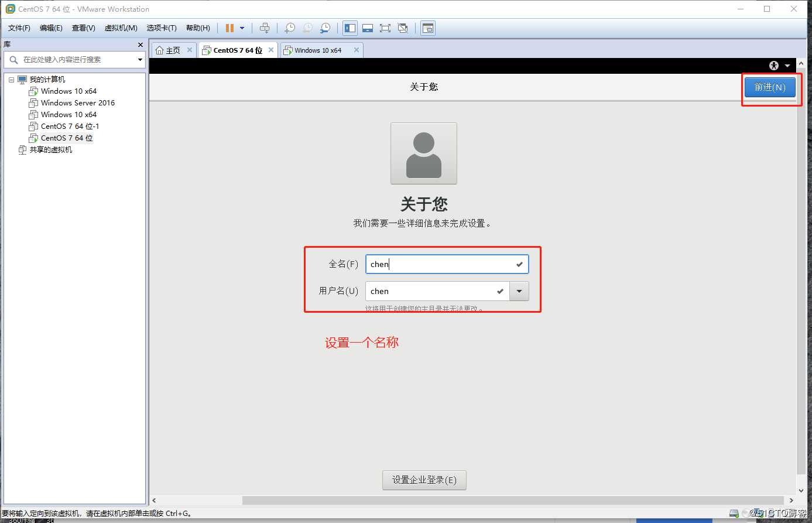The width and height of the screenshot is (812, 523).
Task: Click the pause virtual machine icon
Action: (229, 28)
